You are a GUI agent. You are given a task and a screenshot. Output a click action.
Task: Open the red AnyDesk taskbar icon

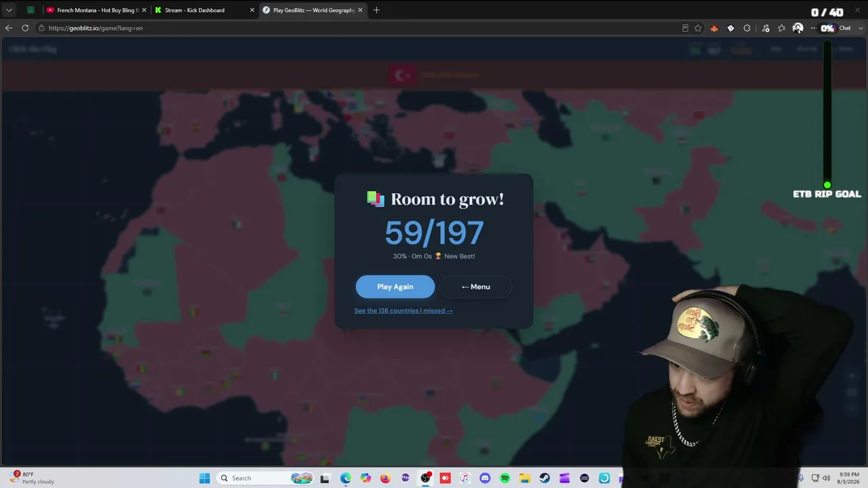[445, 478]
